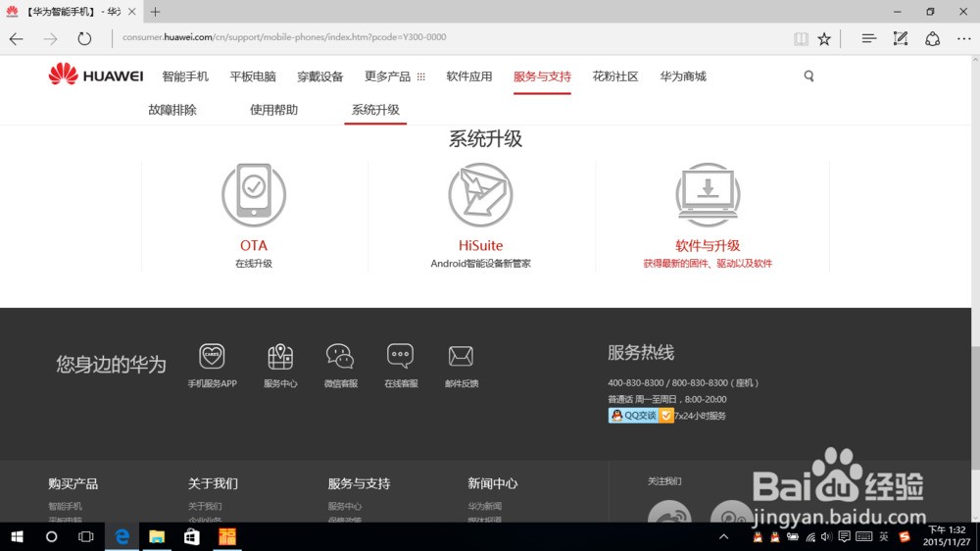Open 手机服务APP heart icon
This screenshot has width=980, height=551.
[212, 356]
